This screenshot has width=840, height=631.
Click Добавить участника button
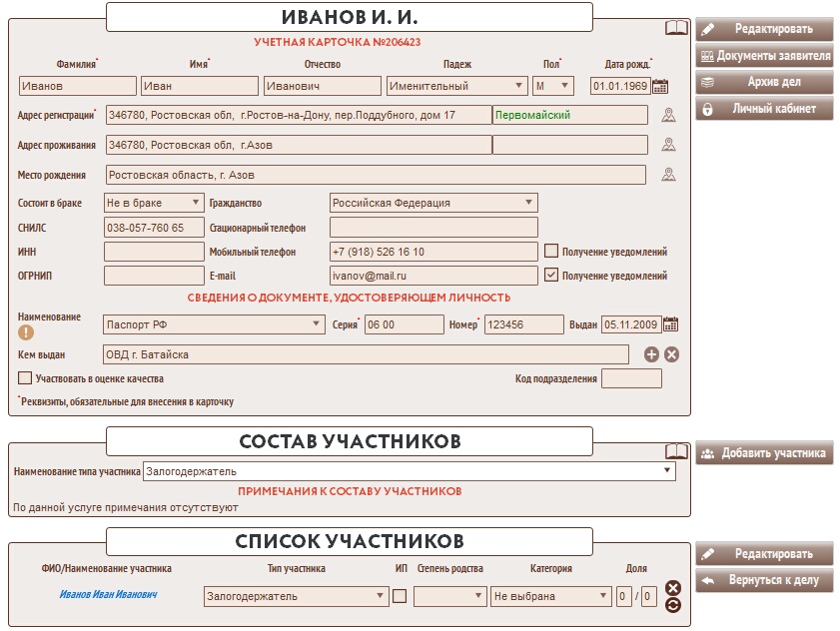point(764,453)
